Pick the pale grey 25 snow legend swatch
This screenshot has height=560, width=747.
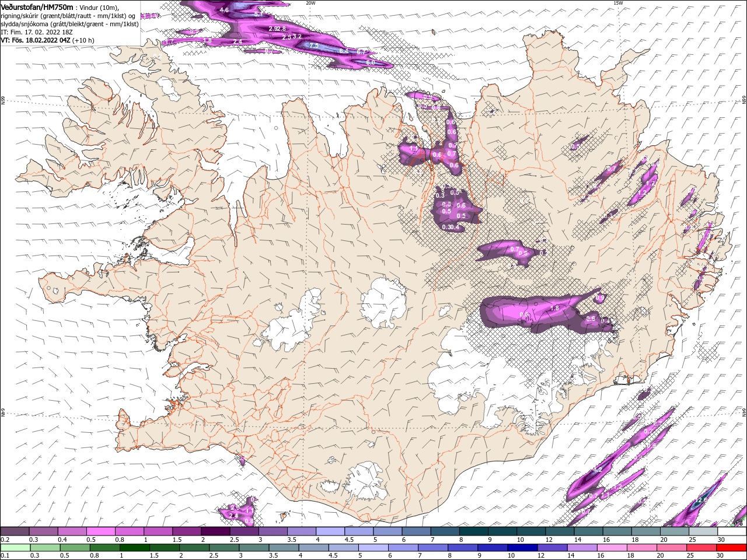703,531
